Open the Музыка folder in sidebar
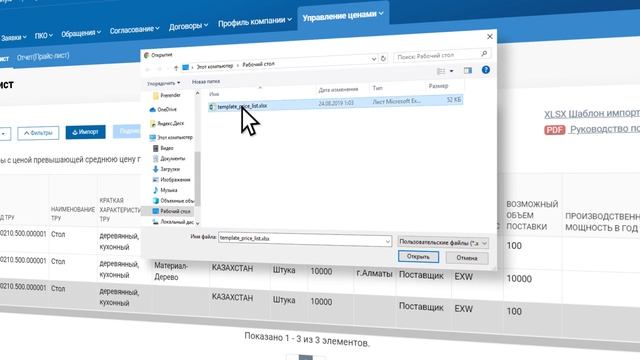The height and width of the screenshot is (360, 640). pyautogui.click(x=165, y=190)
